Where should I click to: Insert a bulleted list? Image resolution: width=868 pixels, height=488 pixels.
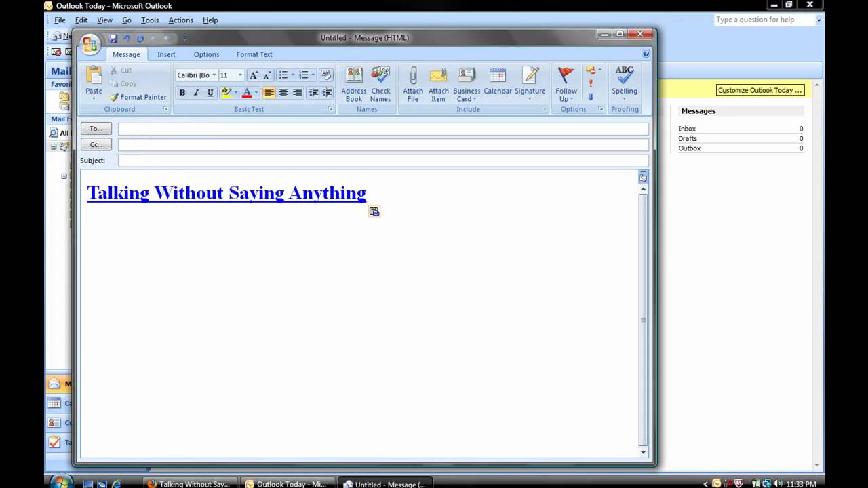tap(283, 75)
